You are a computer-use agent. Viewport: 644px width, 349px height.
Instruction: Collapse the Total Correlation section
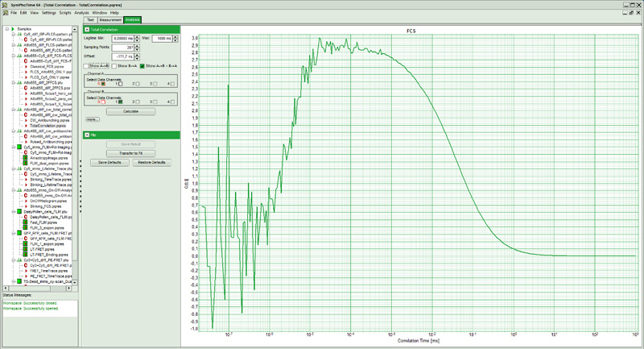tap(87, 29)
